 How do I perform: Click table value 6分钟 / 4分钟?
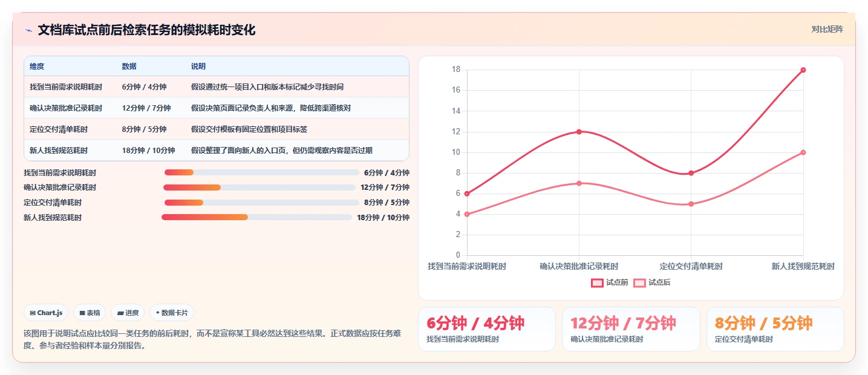point(144,87)
